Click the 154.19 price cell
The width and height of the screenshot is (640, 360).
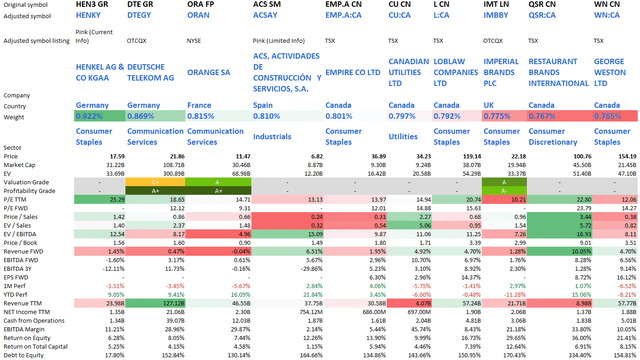tap(627, 156)
